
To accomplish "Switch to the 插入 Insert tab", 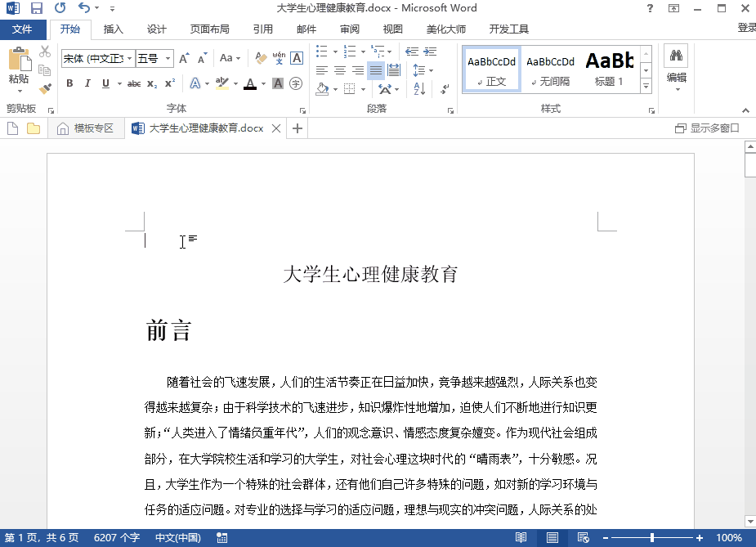I will (x=114, y=29).
